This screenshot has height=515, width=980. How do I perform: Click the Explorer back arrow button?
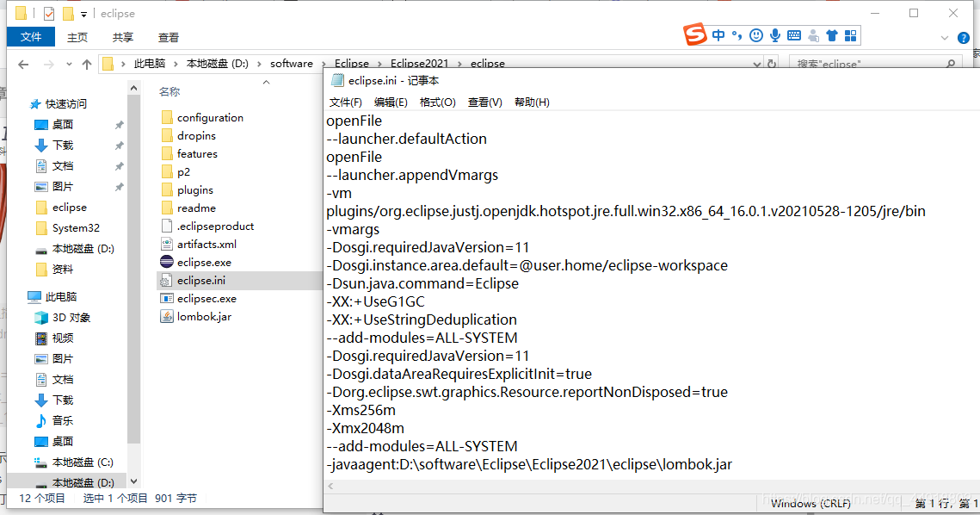23,64
